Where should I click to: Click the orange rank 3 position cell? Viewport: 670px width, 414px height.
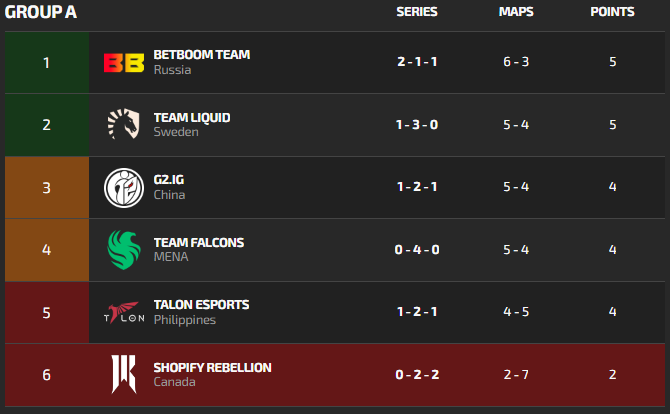click(x=46, y=187)
